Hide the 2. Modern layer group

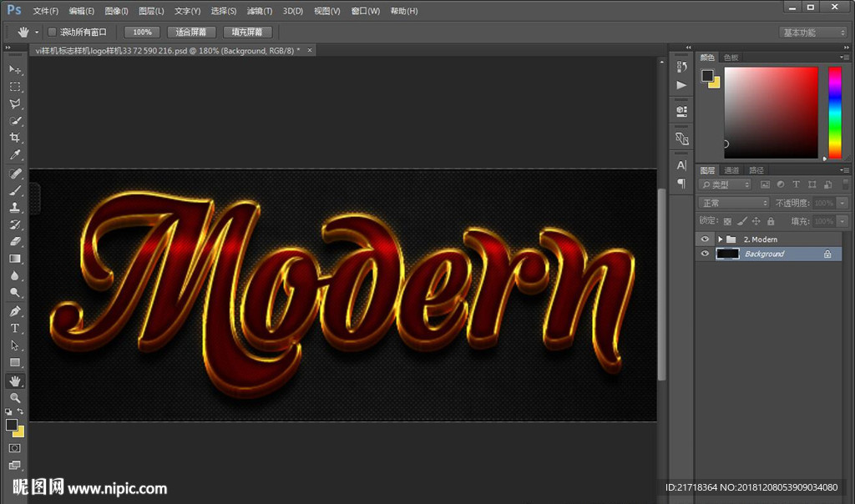(706, 239)
